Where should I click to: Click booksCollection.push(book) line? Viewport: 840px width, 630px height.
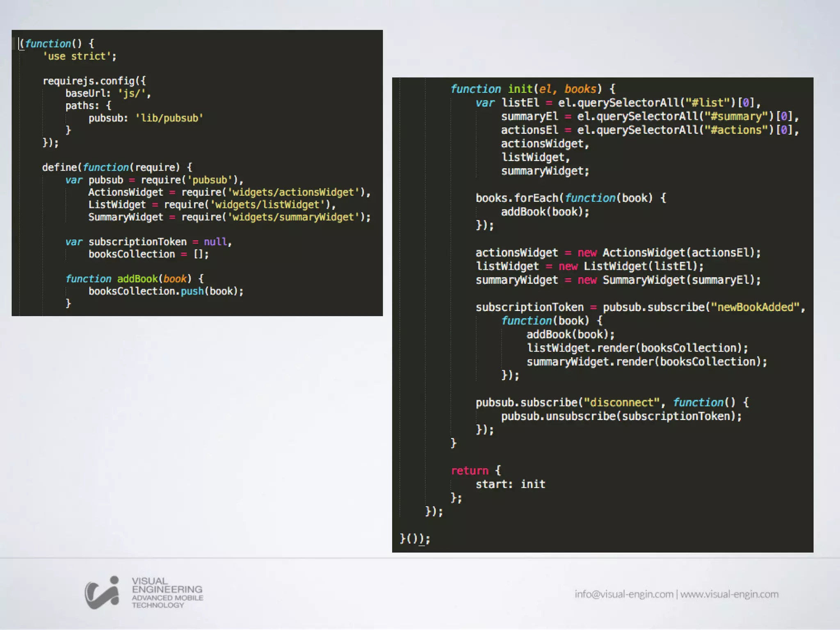coord(166,291)
